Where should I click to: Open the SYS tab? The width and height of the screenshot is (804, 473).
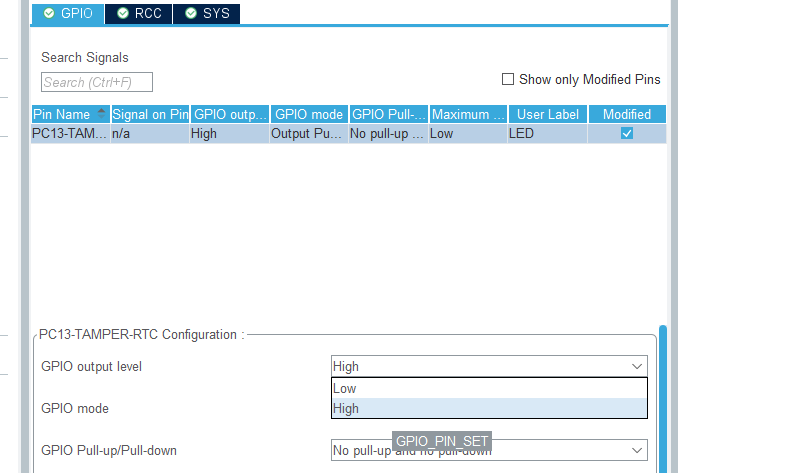point(206,13)
